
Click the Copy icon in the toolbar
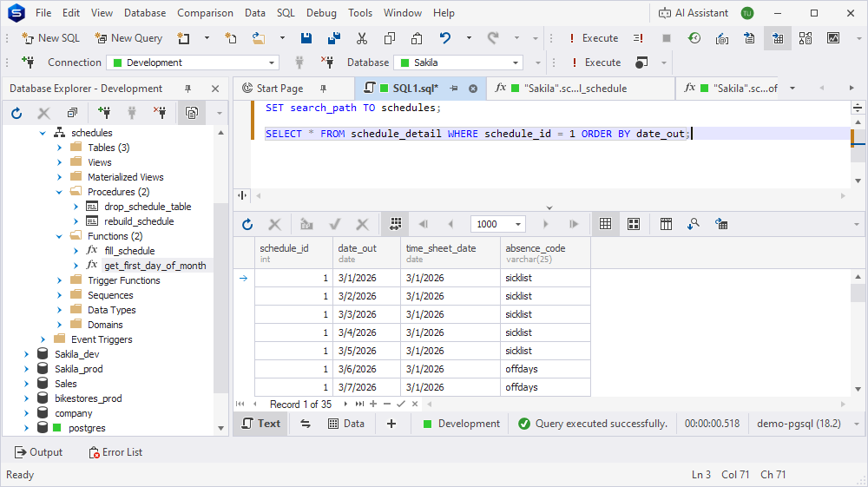[390, 38]
